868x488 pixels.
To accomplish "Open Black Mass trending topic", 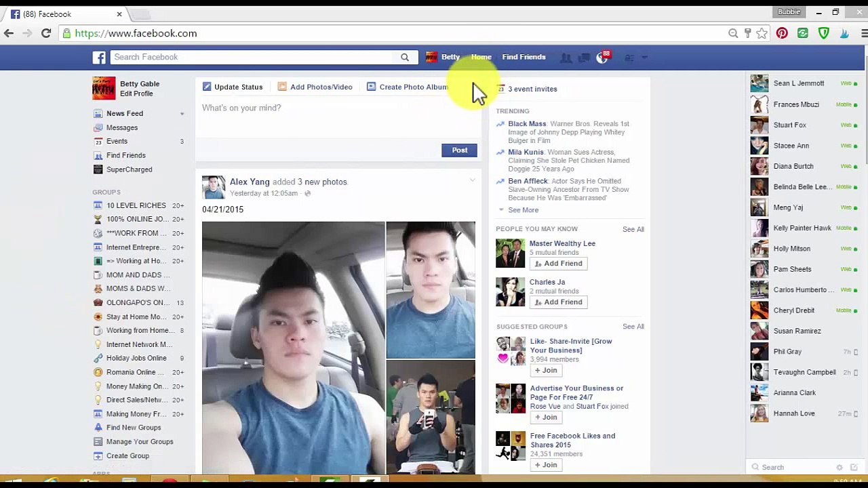I will point(527,124).
